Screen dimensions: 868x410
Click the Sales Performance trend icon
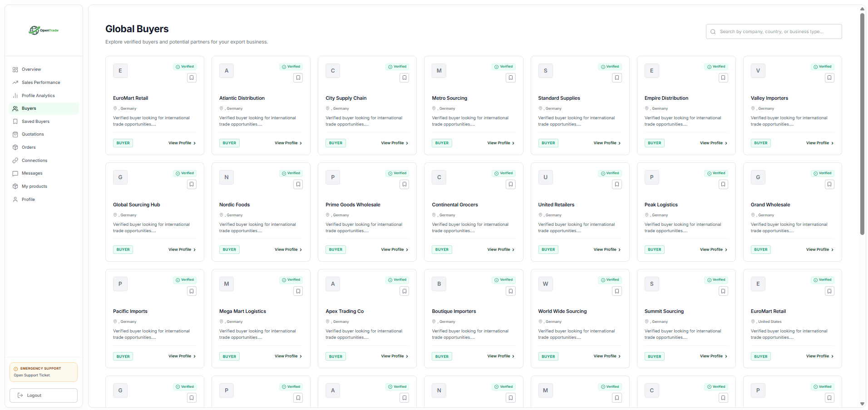(15, 83)
